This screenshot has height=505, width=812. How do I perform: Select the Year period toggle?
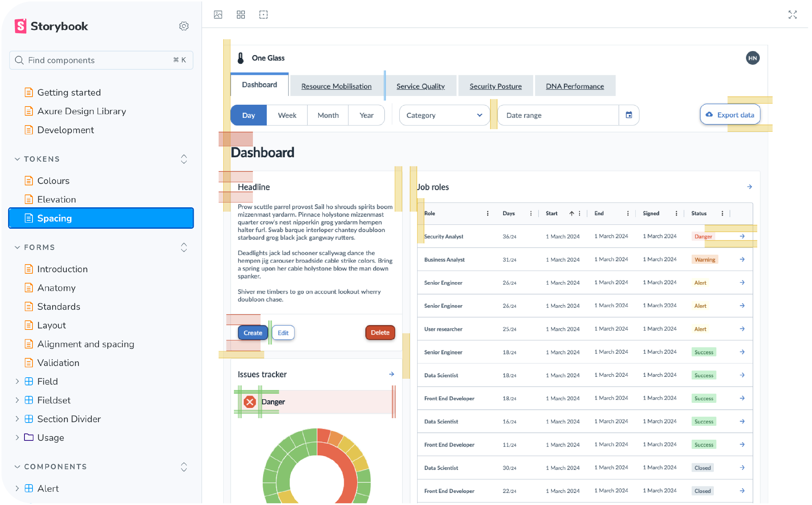[x=366, y=115]
